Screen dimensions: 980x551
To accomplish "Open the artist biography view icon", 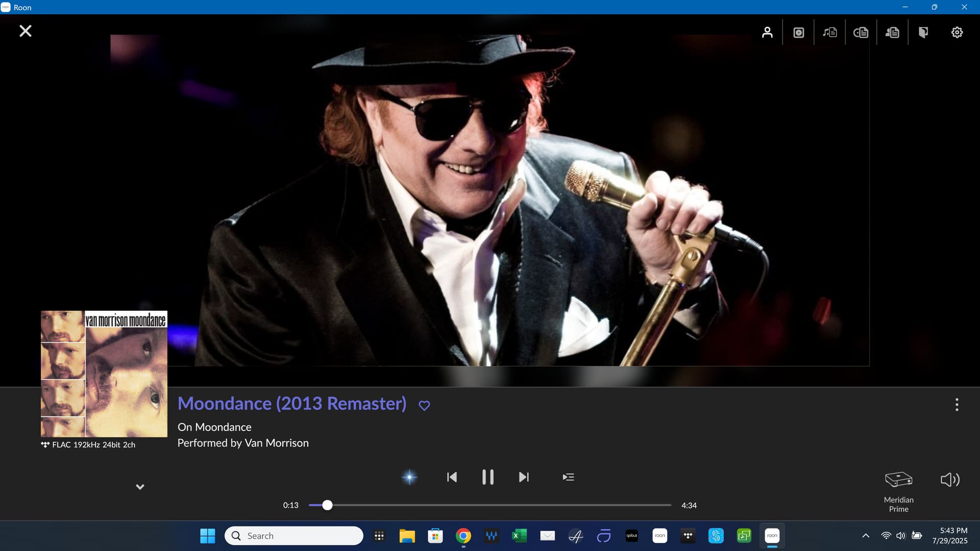I will [892, 33].
